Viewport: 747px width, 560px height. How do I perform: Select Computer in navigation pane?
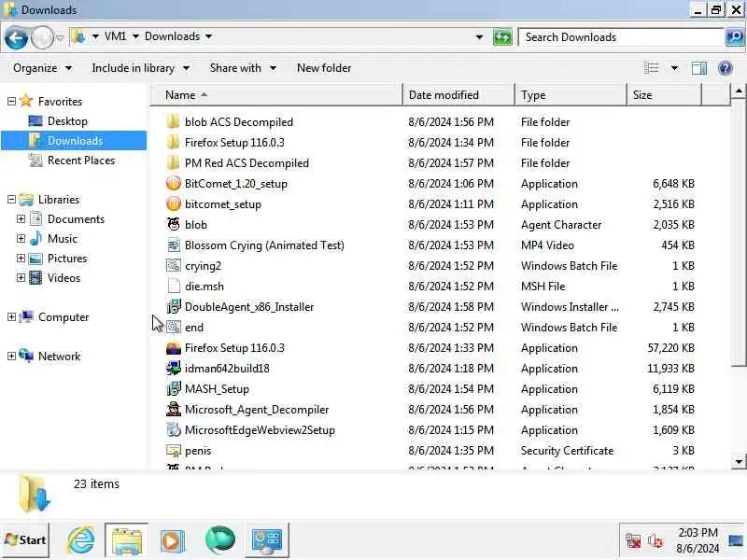63,317
